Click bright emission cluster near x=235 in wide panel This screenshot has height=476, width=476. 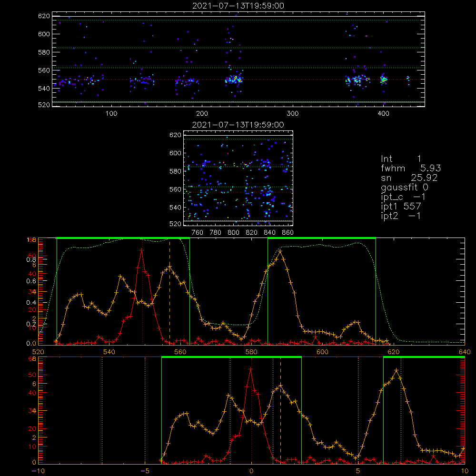[234, 79]
